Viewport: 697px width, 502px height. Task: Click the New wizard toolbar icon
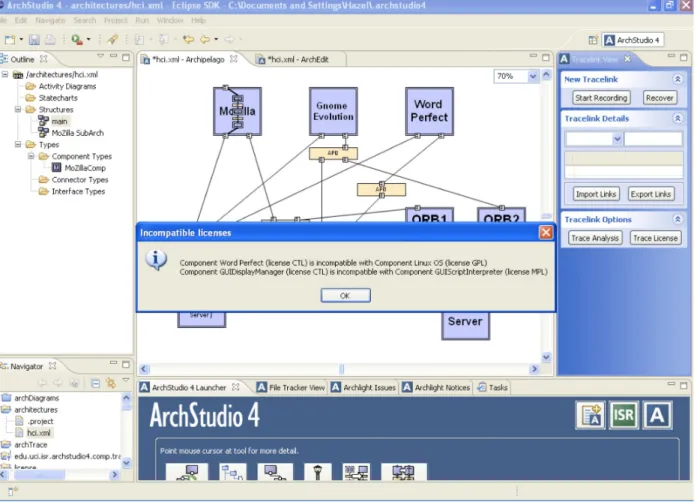pyautogui.click(x=10, y=40)
